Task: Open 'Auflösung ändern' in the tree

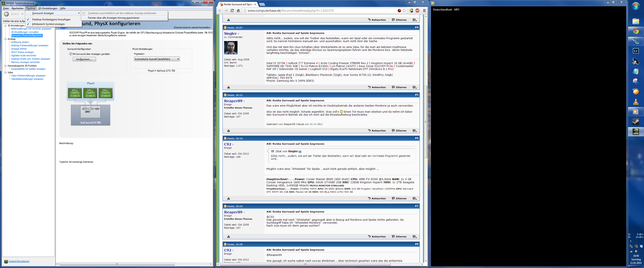Action: (20, 42)
